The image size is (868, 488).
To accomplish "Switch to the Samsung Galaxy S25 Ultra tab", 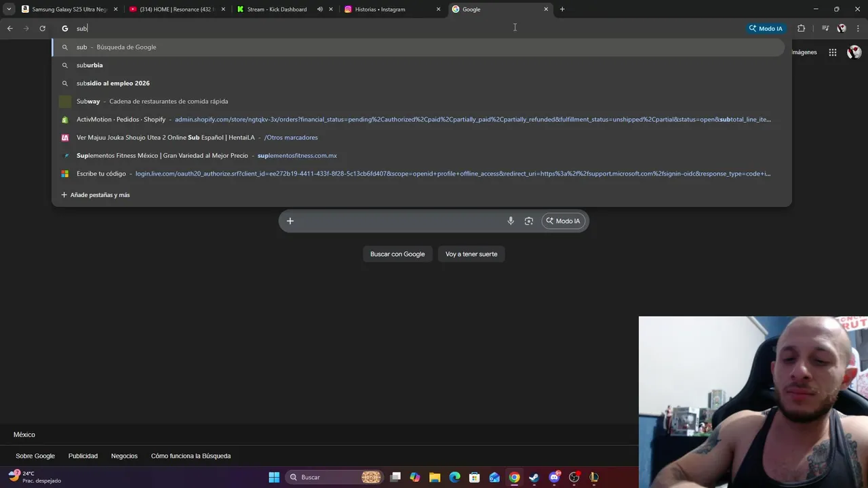I will (x=69, y=9).
